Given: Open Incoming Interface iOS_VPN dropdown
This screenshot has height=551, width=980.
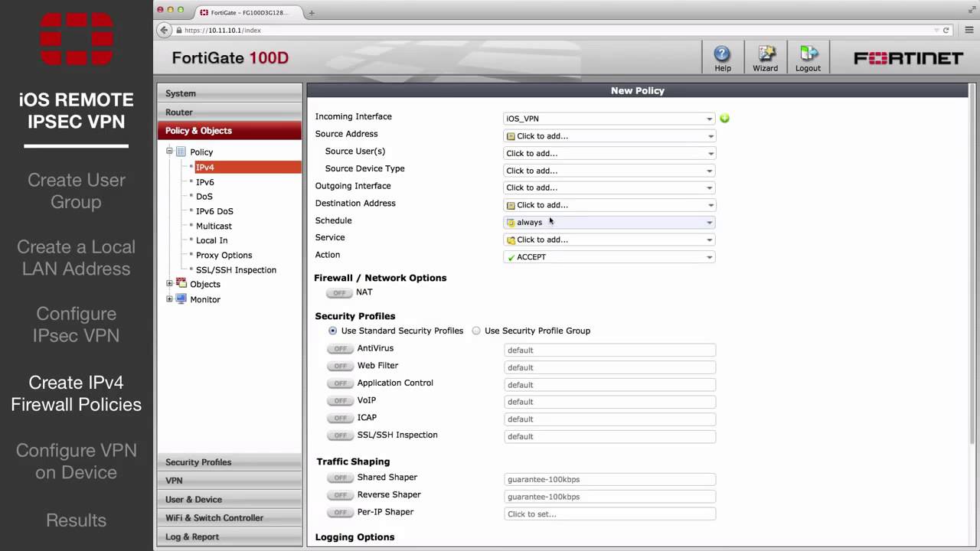Looking at the screenshot, I should (609, 119).
